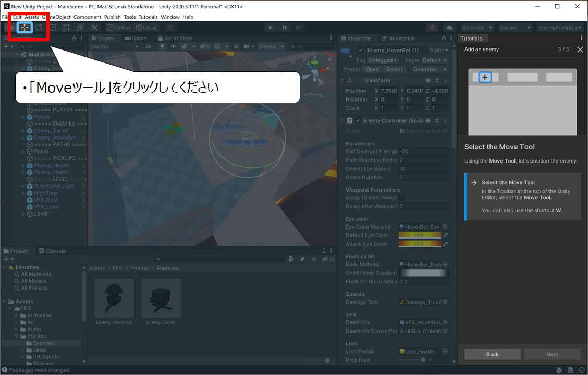The width and height of the screenshot is (588, 375).
Task: Toggle grid snapping button
Action: 170,28
